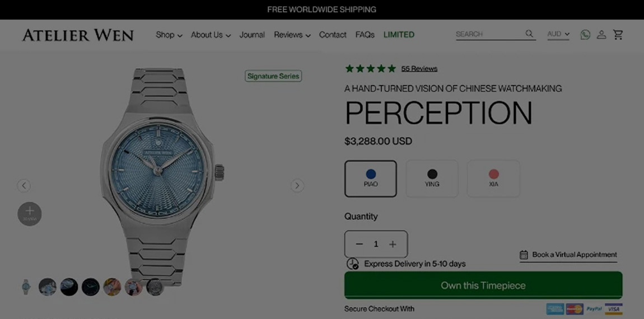Expand the Shop menu dropdown
Viewport: 644px width, 319px height.
click(169, 35)
